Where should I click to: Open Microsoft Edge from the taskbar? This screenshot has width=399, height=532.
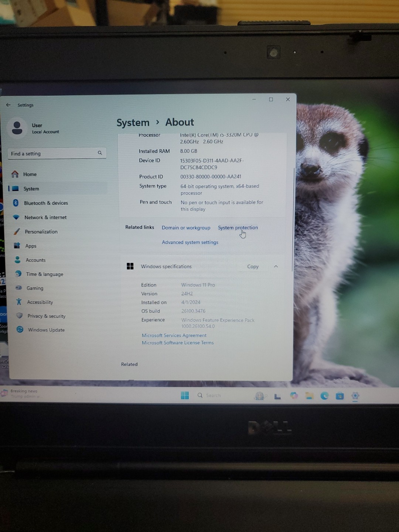324,396
